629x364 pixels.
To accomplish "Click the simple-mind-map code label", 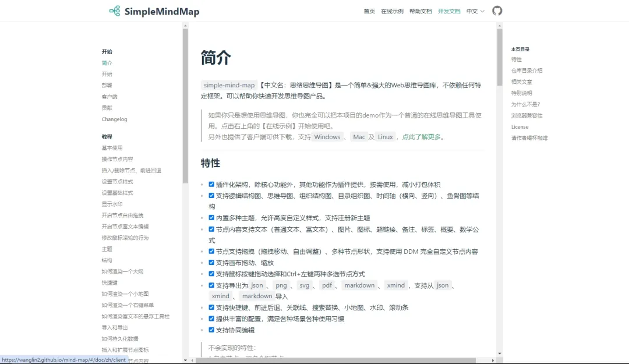I will tap(229, 85).
